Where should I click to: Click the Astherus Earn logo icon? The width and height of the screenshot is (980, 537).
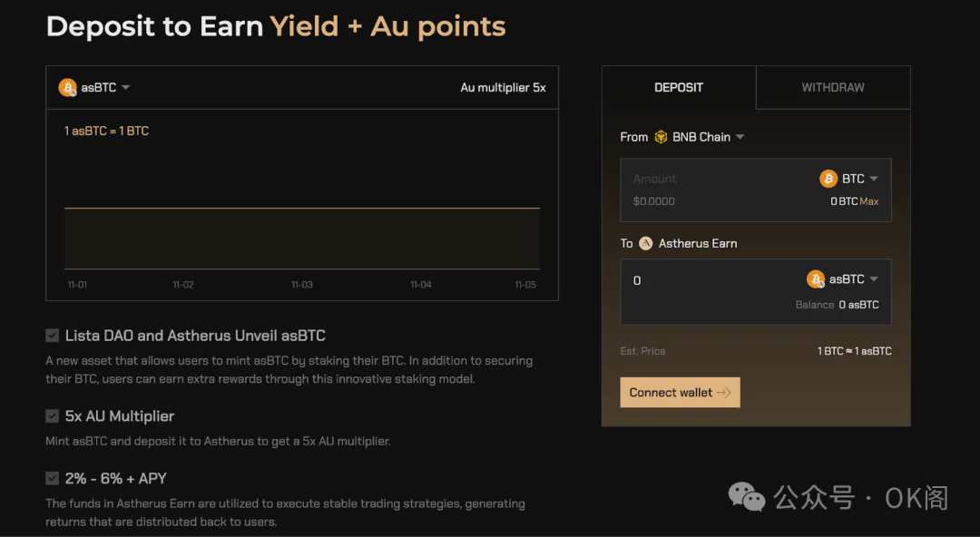646,243
